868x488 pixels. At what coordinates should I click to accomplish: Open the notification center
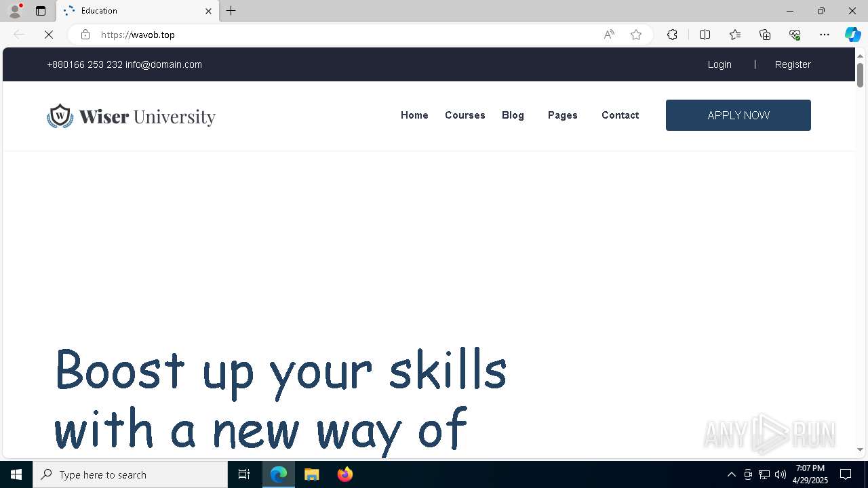coord(846,474)
